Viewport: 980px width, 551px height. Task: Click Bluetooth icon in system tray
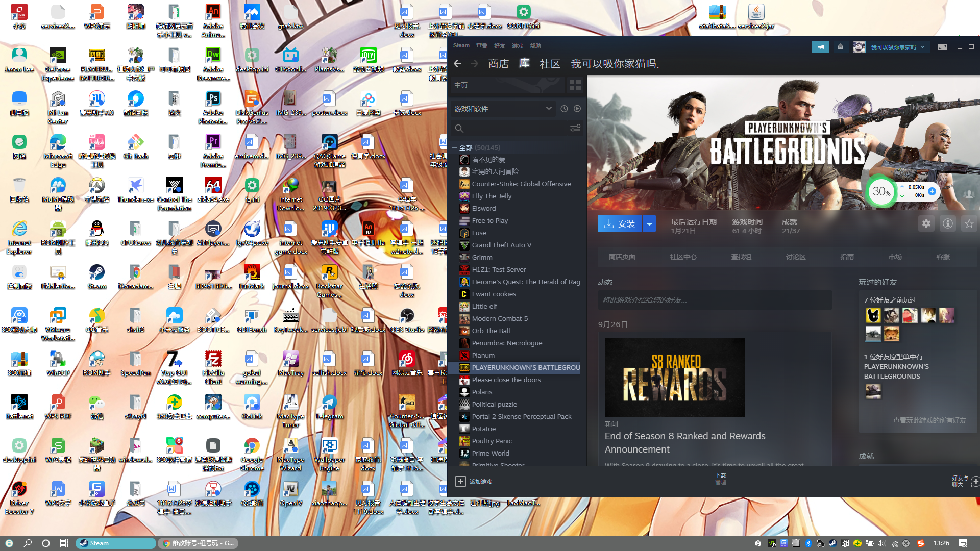tap(808, 543)
